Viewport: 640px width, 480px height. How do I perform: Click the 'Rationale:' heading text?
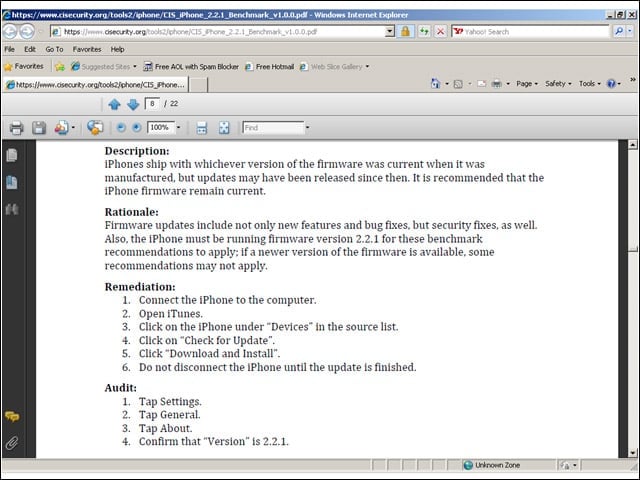click(131, 212)
